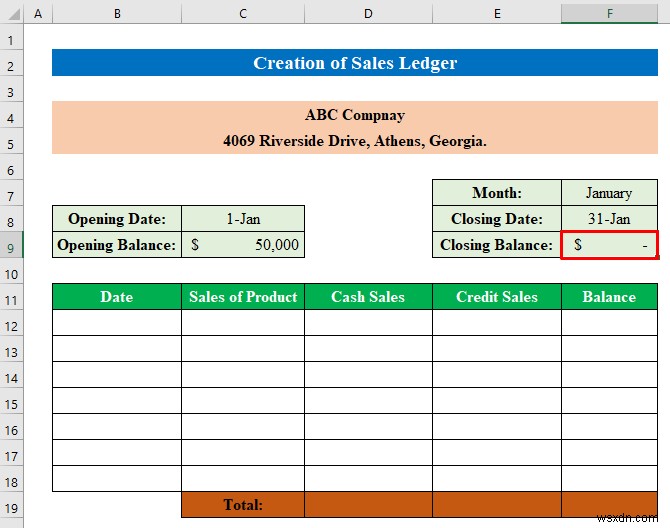Click the 'Date' table header
670x528 pixels.
coord(117,297)
